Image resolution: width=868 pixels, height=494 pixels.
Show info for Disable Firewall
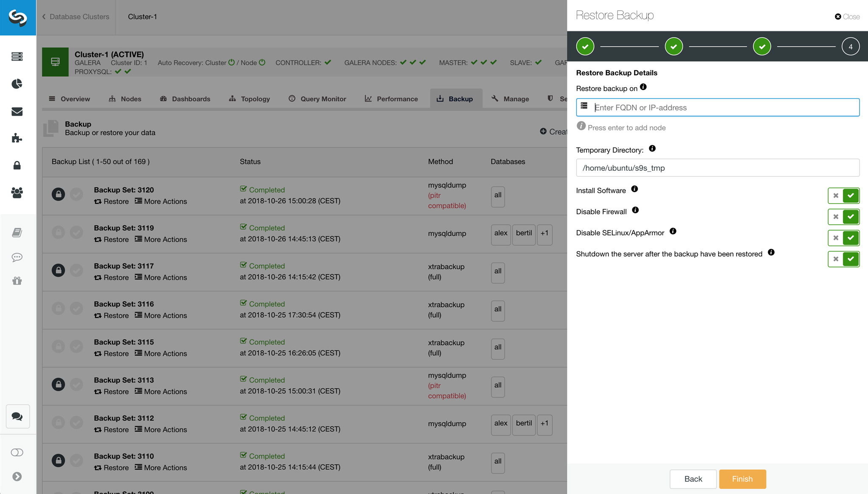(x=635, y=210)
